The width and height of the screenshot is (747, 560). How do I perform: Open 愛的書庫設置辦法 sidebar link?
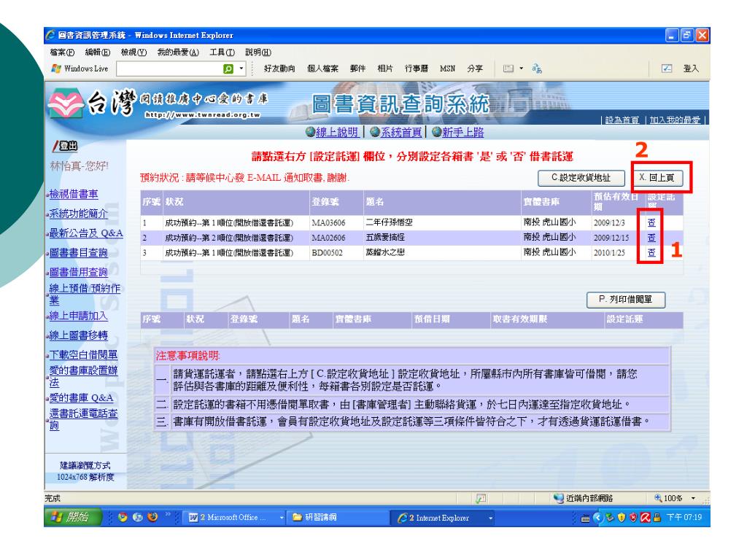83,376
